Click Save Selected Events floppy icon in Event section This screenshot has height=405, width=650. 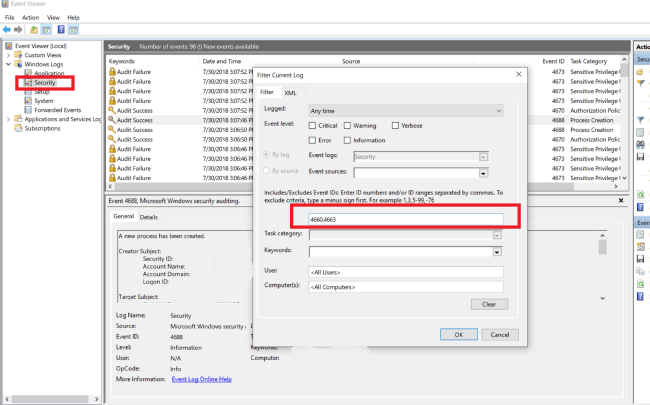(x=640, y=259)
